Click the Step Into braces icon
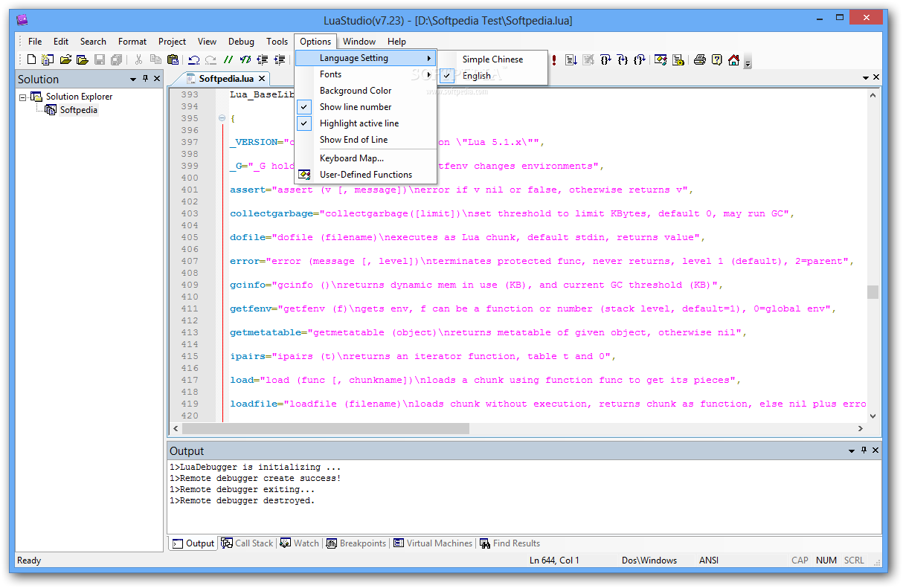The width and height of the screenshot is (903, 588). 622,59
